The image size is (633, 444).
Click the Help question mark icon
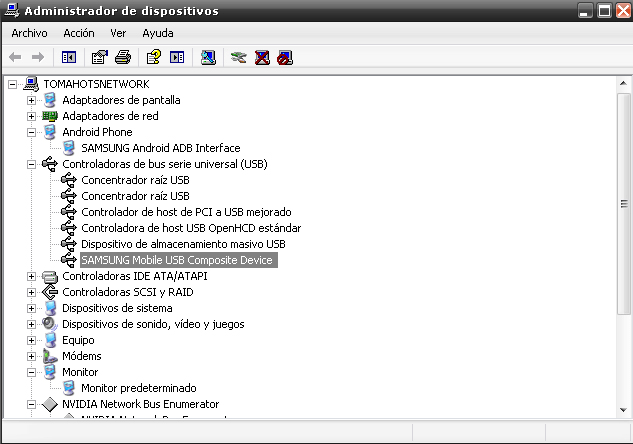[x=153, y=57]
